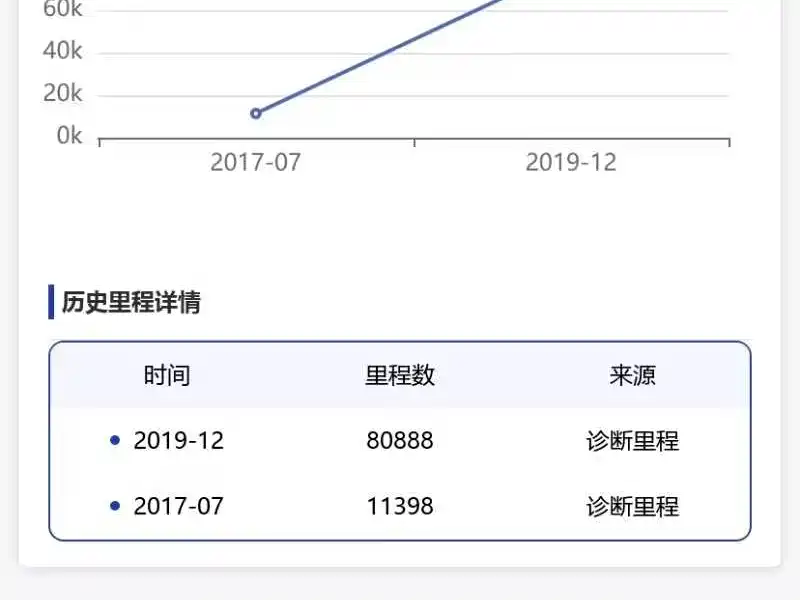Click the 2019-12 x-axis label
The image size is (800, 600).
[571, 163]
